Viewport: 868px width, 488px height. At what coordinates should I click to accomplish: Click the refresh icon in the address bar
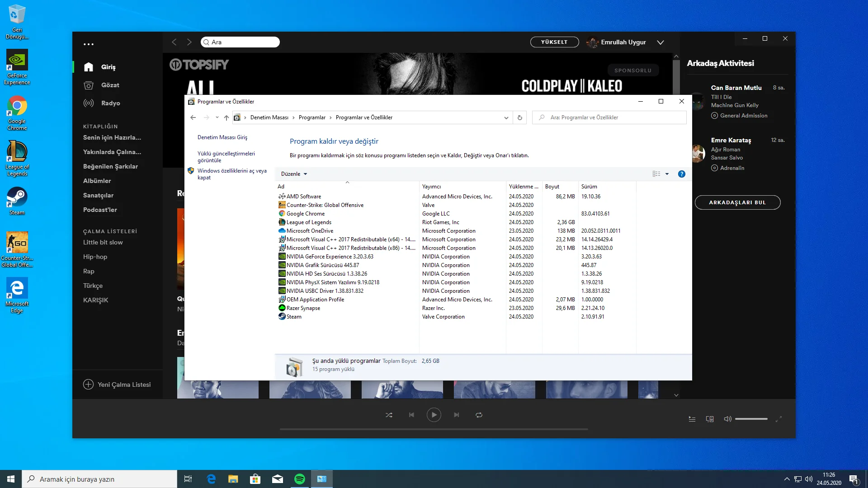[520, 117]
